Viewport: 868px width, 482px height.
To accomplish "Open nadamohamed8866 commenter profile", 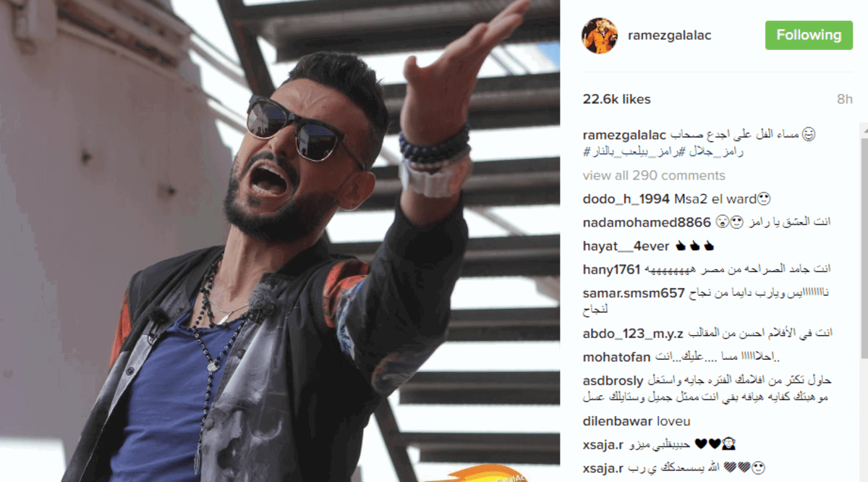I will coord(647,222).
